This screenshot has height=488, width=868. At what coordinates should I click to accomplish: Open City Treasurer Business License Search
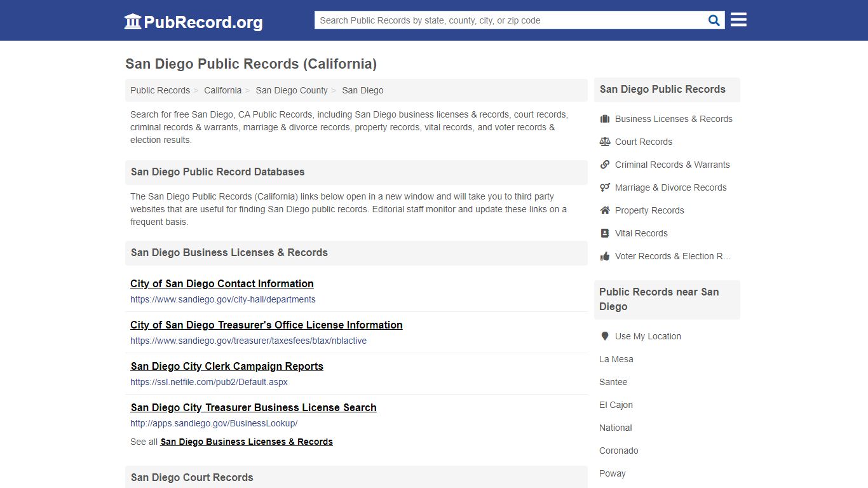pos(254,407)
